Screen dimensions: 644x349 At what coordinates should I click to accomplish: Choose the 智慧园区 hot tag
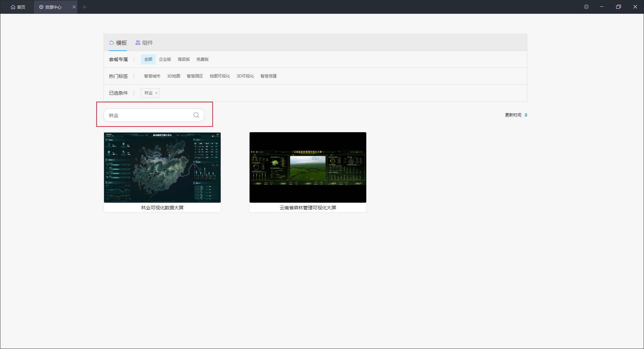[195, 76]
